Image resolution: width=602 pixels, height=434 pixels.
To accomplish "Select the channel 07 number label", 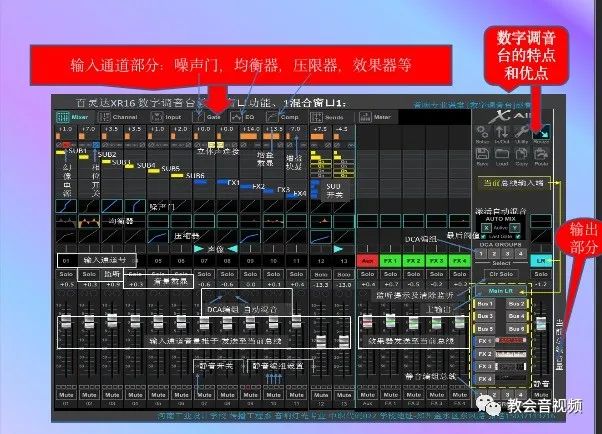I will [x=204, y=261].
